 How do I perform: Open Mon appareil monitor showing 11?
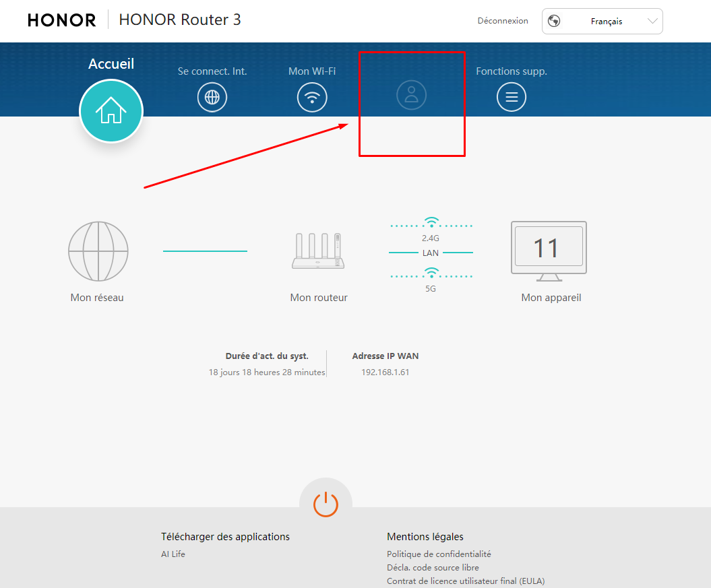pyautogui.click(x=549, y=249)
